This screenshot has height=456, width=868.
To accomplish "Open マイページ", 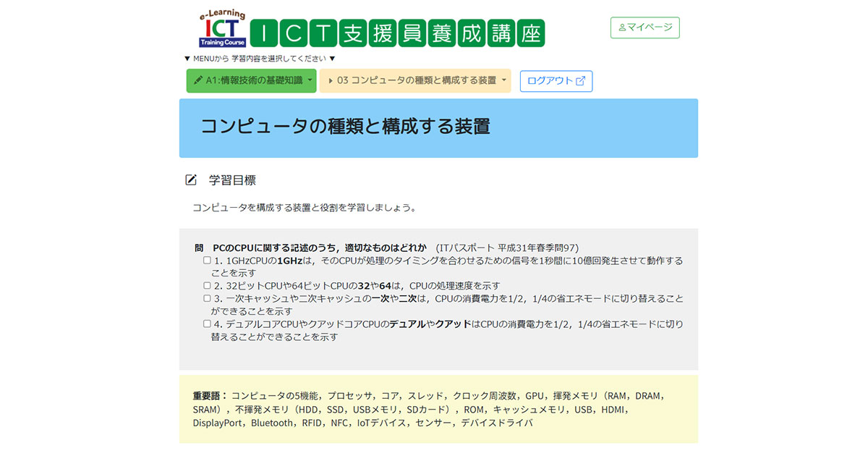I will (x=644, y=28).
